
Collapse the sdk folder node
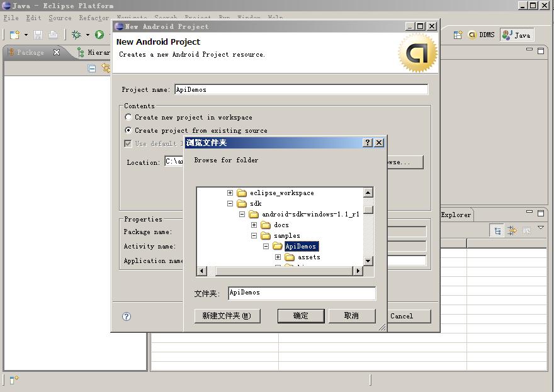[230, 203]
